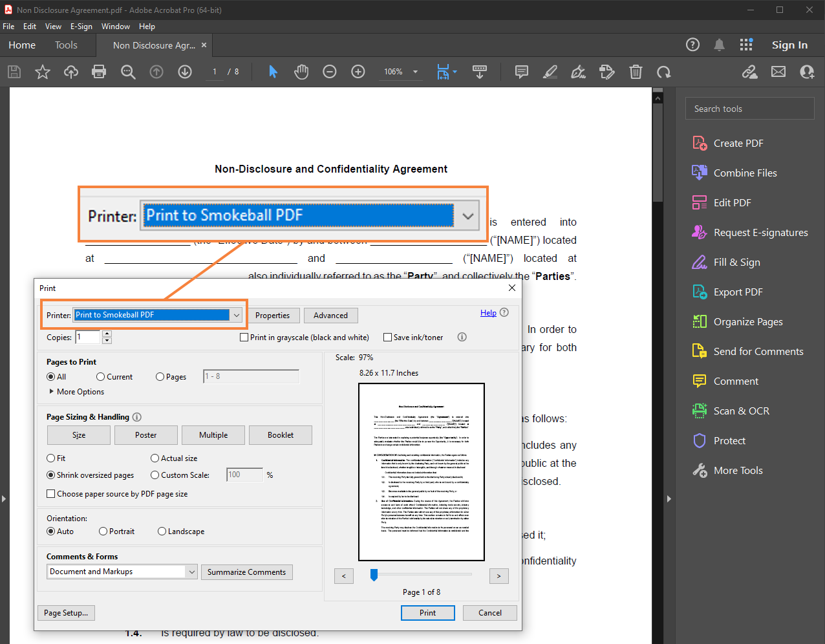Click the Stamp tool icon
825x644 pixels.
607,72
